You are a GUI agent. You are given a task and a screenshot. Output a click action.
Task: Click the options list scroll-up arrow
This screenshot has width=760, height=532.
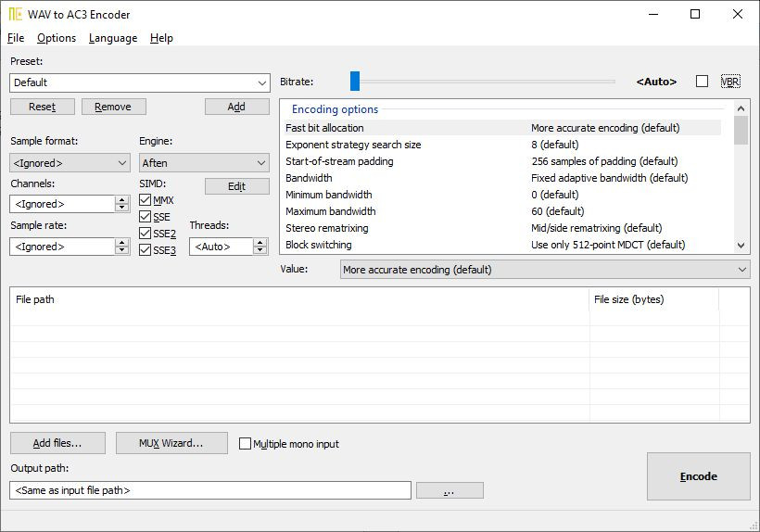pos(741,108)
